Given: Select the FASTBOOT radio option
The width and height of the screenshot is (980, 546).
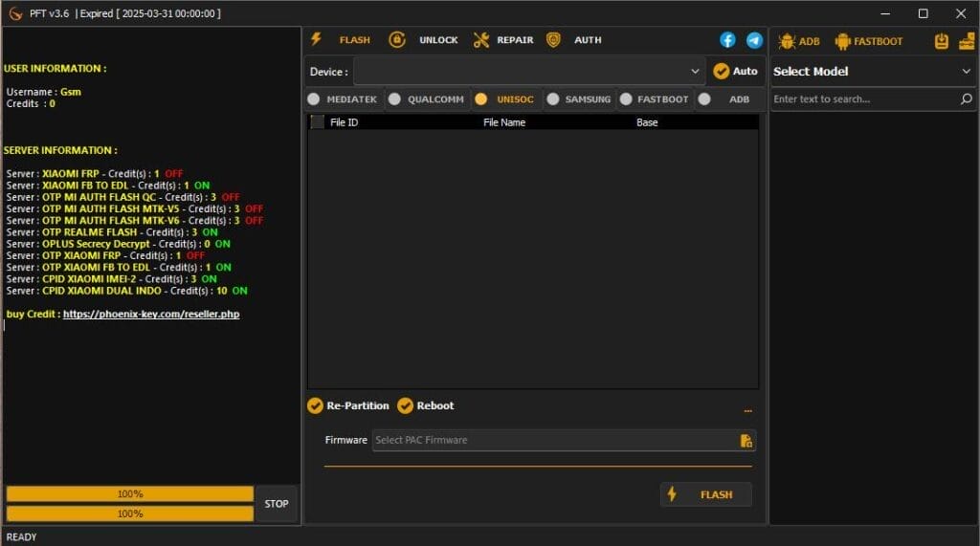Looking at the screenshot, I should click(x=654, y=98).
